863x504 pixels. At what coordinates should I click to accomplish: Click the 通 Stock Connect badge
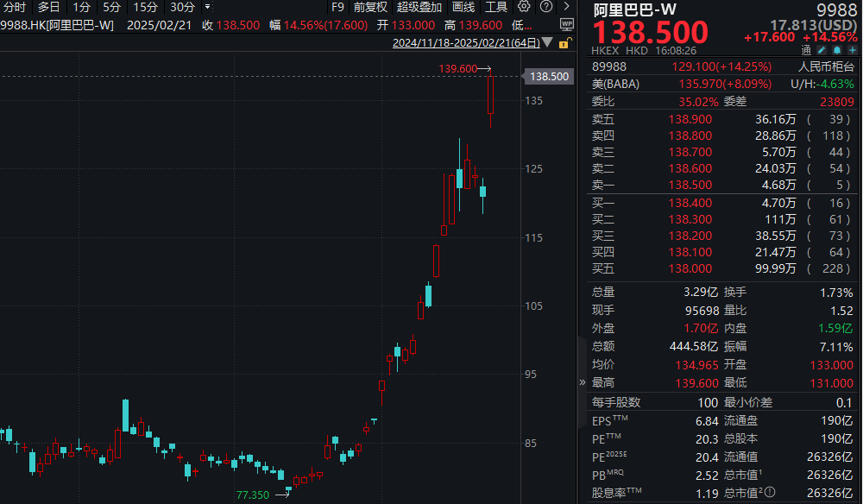click(806, 50)
